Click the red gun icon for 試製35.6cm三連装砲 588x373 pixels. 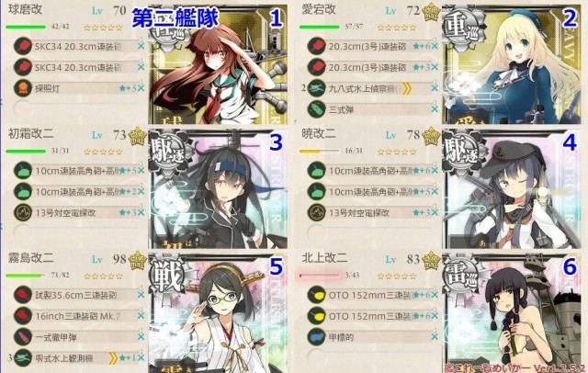[x=22, y=295]
